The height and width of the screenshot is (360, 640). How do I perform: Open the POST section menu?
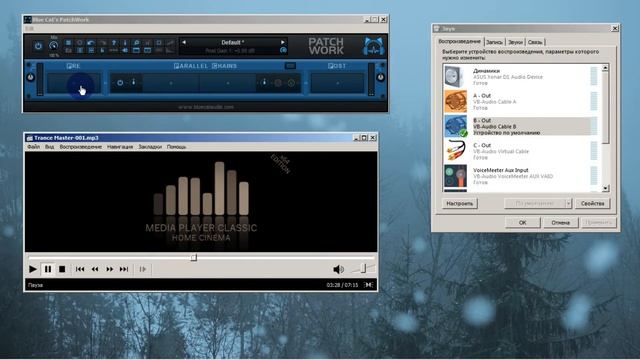coord(337,66)
